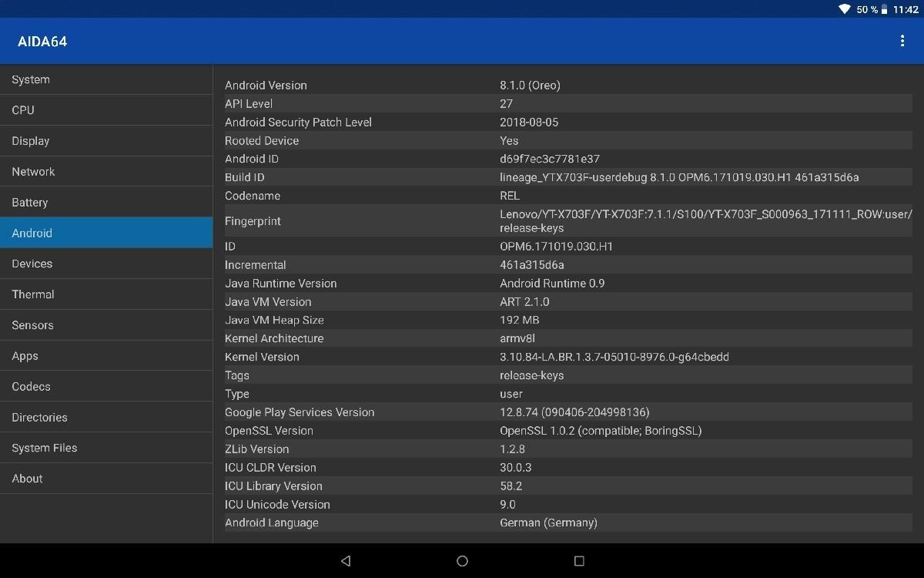Select the Java VM Version value ART 2.1.0
This screenshot has width=924, height=578.
point(524,302)
